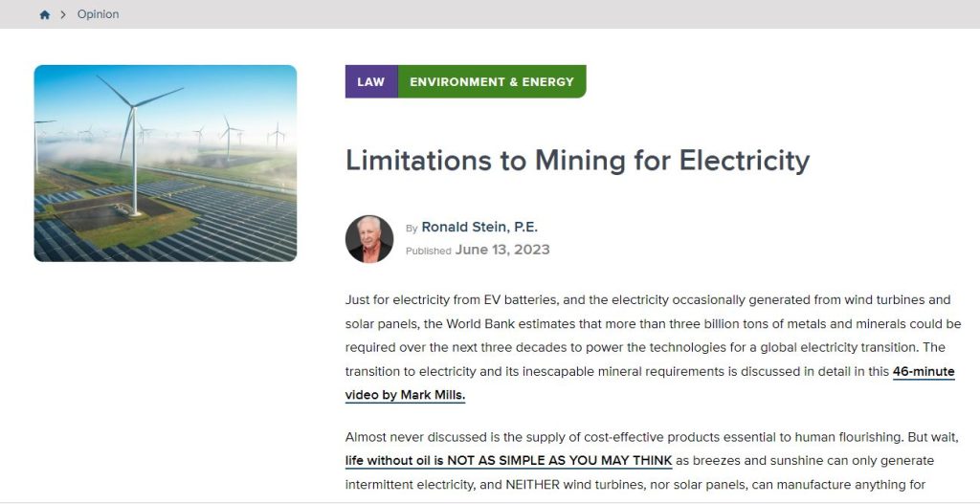Screen dimensions: 980x504
Task: Click the author's round profile photo
Action: tap(369, 239)
